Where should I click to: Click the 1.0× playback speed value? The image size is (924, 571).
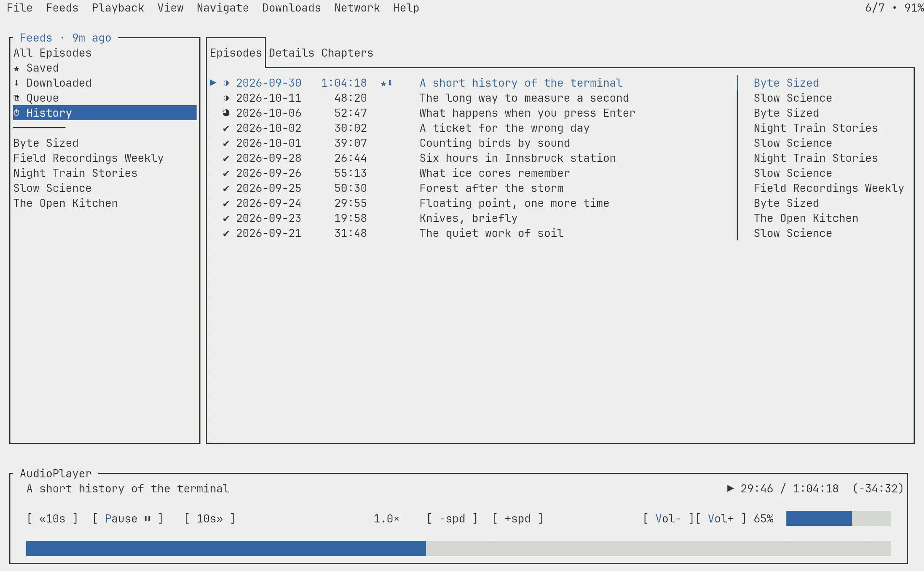coord(387,519)
